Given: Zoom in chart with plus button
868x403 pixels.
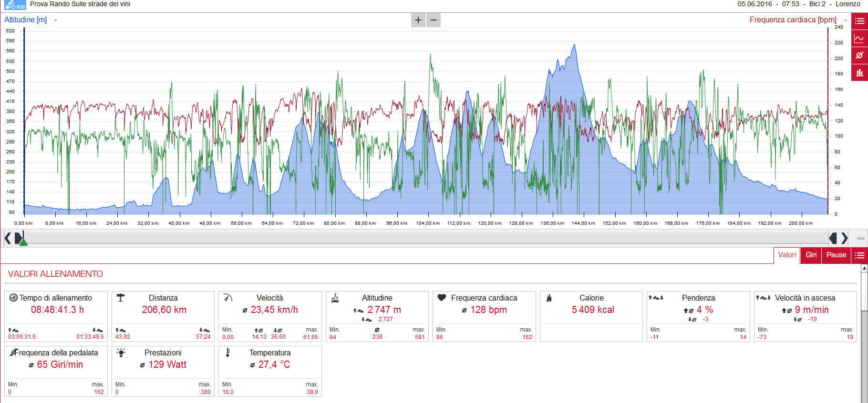Looking at the screenshot, I should 418,20.
